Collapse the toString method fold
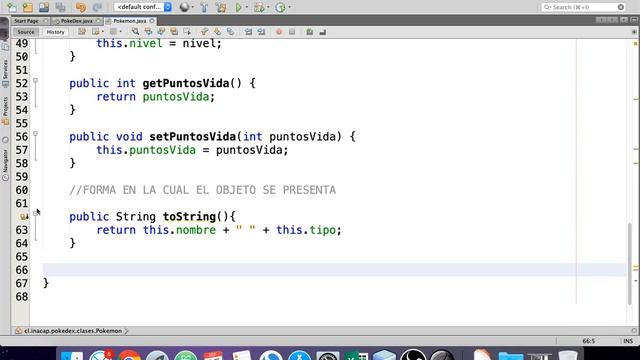Screen dimensions: 640x360 (36, 213)
